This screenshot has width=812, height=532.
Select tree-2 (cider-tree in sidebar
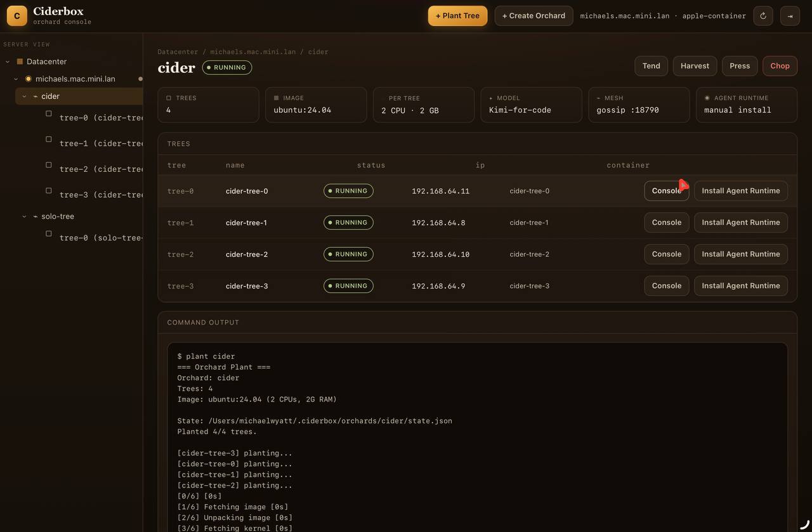point(101,169)
